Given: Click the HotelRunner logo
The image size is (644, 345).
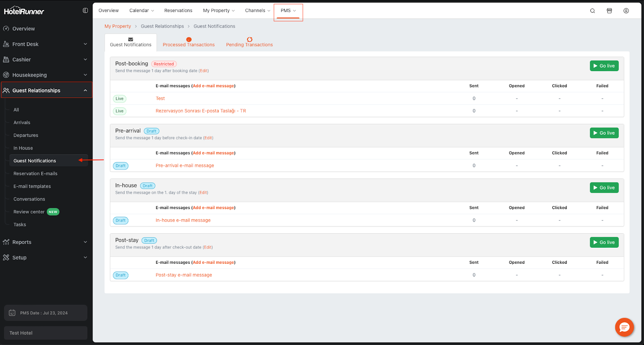Looking at the screenshot, I should pos(24,11).
